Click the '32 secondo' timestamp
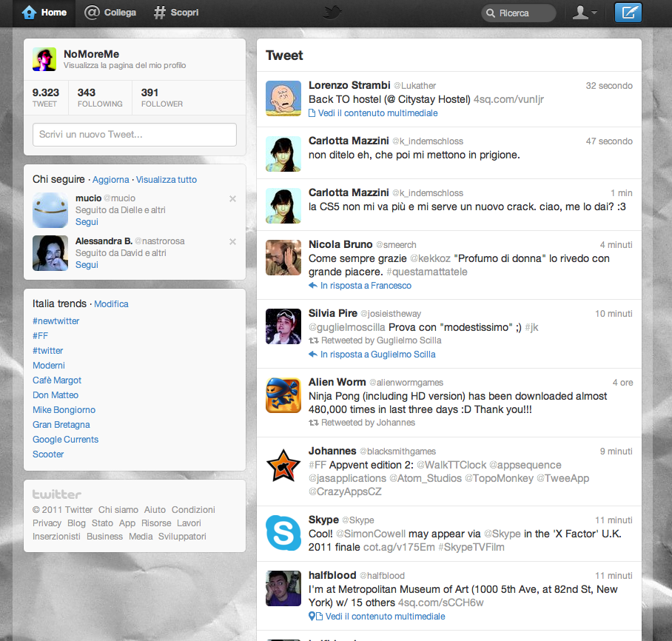The height and width of the screenshot is (641, 672). [x=609, y=86]
